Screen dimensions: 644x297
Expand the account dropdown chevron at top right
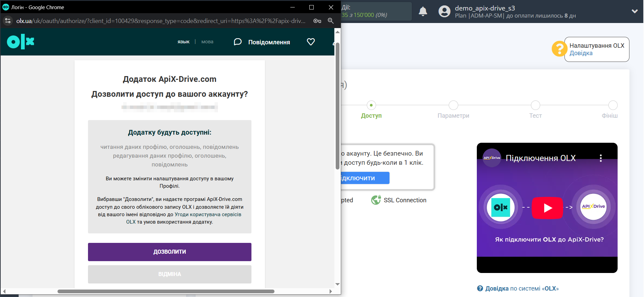635,12
